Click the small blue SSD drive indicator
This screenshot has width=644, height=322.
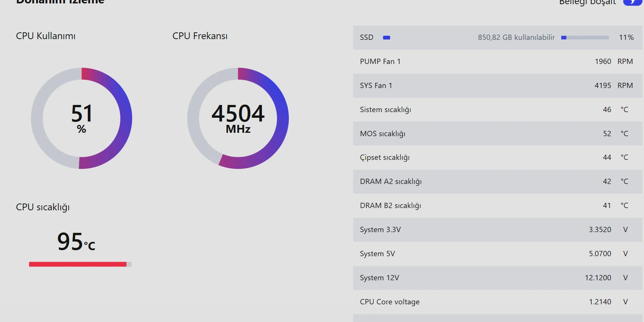(386, 38)
